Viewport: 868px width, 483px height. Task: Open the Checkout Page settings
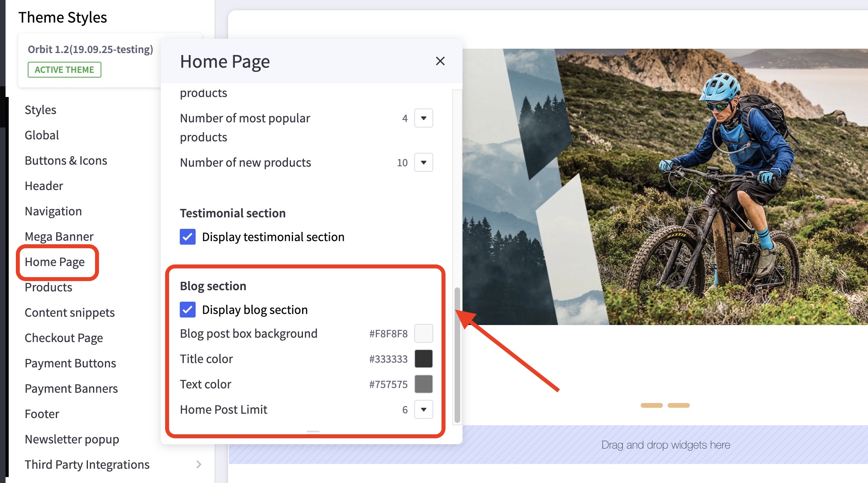(x=64, y=338)
